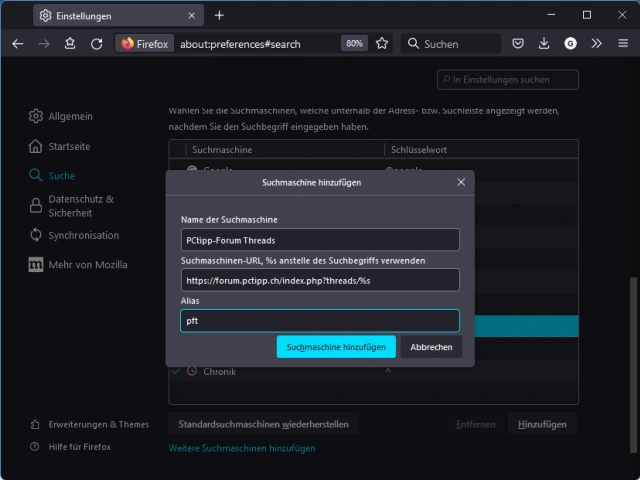The width and height of the screenshot is (640, 480).
Task: Open the Pocket save icon
Action: click(518, 44)
